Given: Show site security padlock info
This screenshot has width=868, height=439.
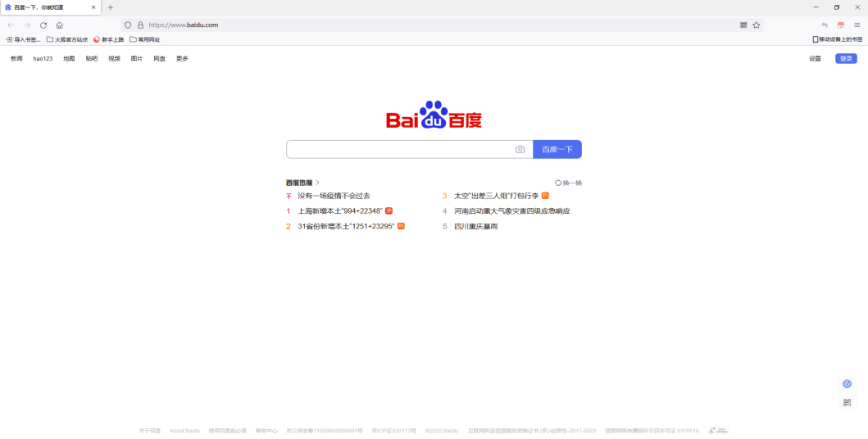Looking at the screenshot, I should click(x=140, y=25).
